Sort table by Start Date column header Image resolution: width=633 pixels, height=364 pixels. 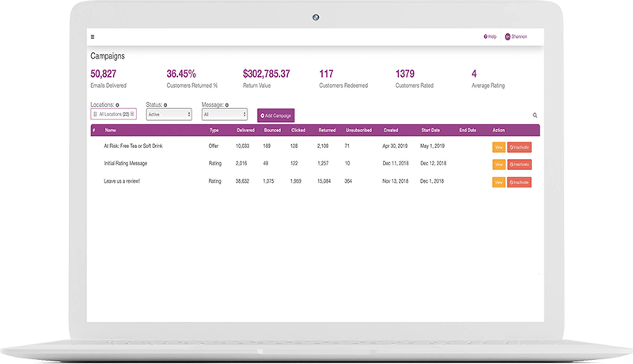point(430,130)
